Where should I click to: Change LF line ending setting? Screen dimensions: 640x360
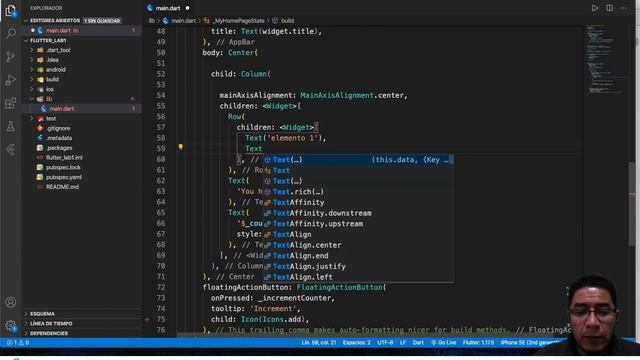402,342
